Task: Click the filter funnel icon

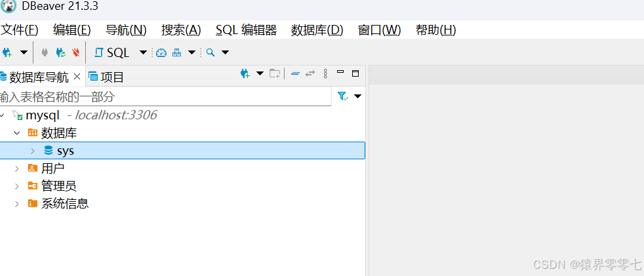Action: pos(342,96)
